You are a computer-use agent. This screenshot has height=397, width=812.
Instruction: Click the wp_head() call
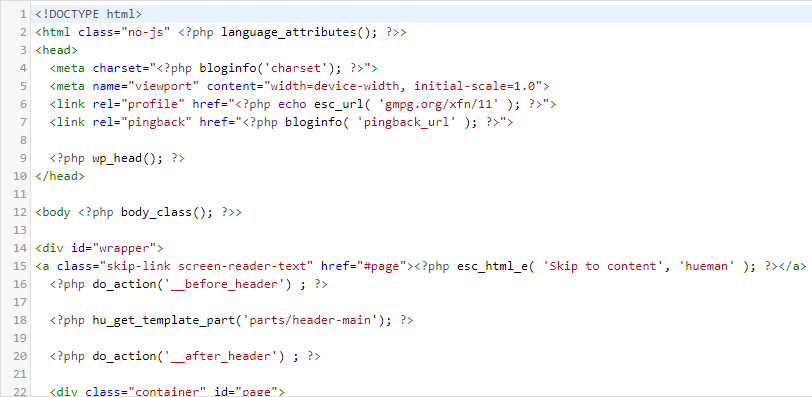[x=124, y=158]
